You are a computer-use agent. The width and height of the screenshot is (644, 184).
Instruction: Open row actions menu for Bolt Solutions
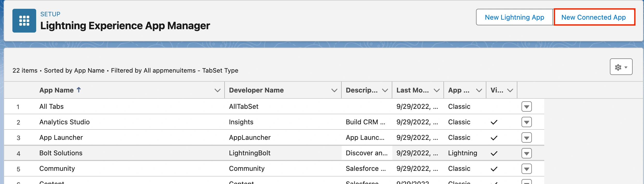pyautogui.click(x=526, y=153)
